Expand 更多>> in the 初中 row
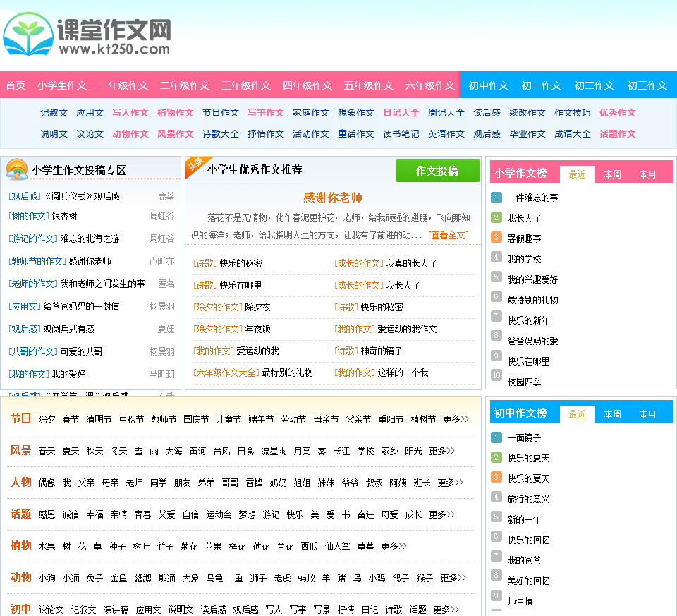Viewport: 677px width, 616px height. tap(446, 610)
